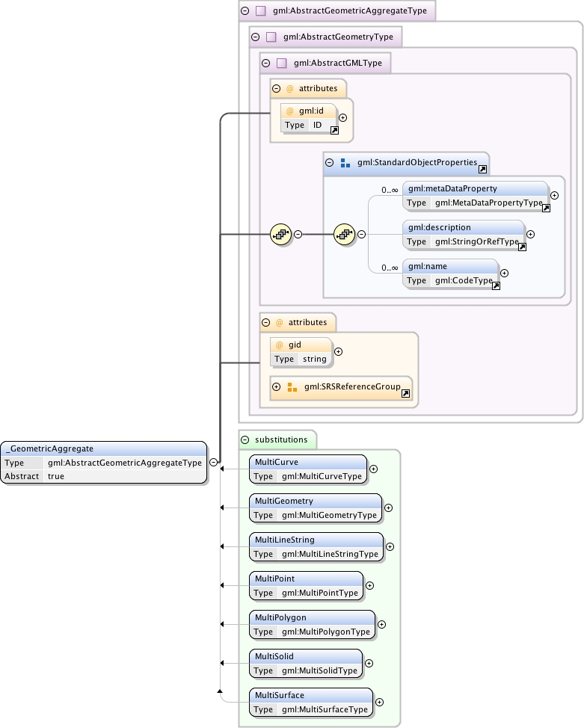The width and height of the screenshot is (584, 728).
Task: Select the gml:description element name
Action: (x=440, y=227)
